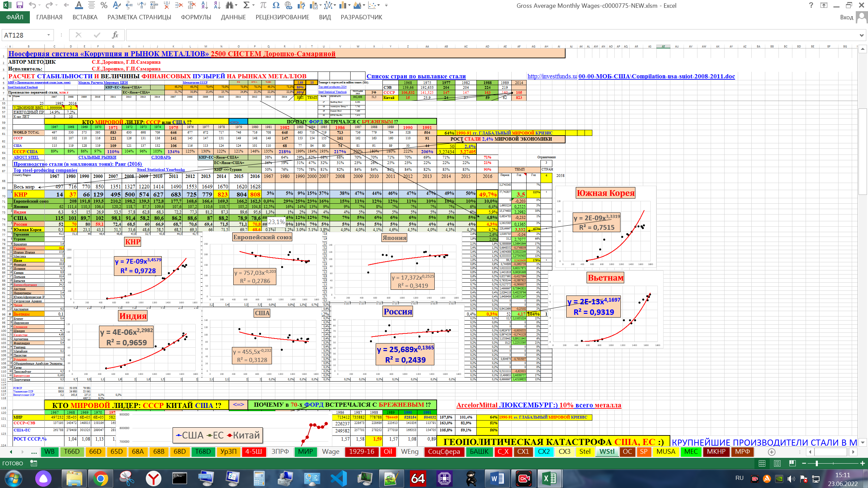Switch to Page Break Preview view
868x488 pixels.
pos(792,463)
